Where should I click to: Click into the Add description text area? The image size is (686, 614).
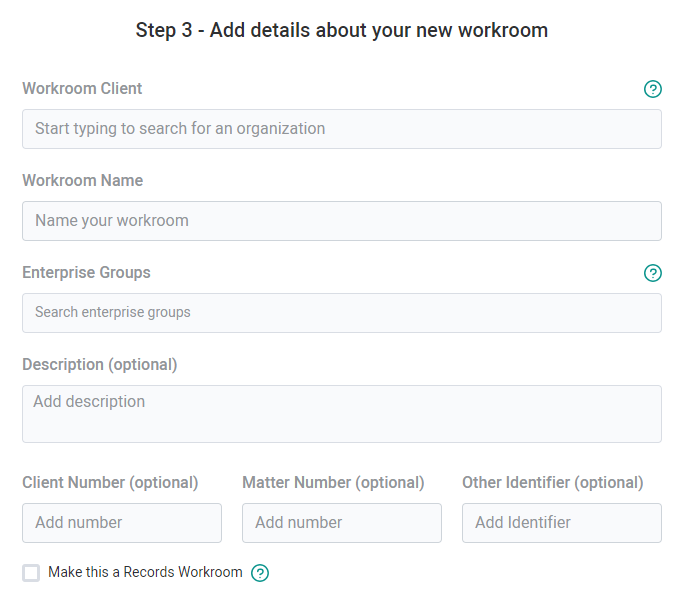342,413
